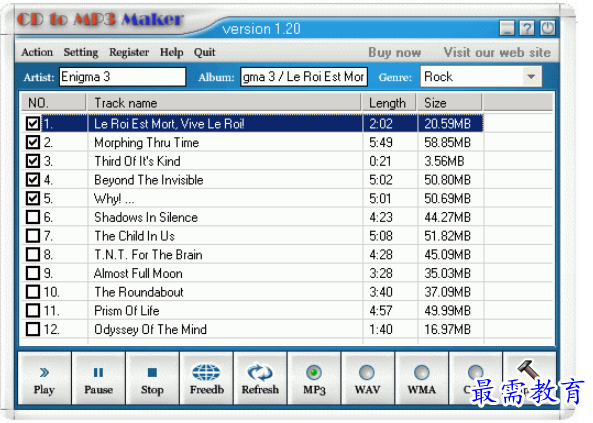Click the hammer convert icon
593x423 pixels.
click(x=529, y=369)
